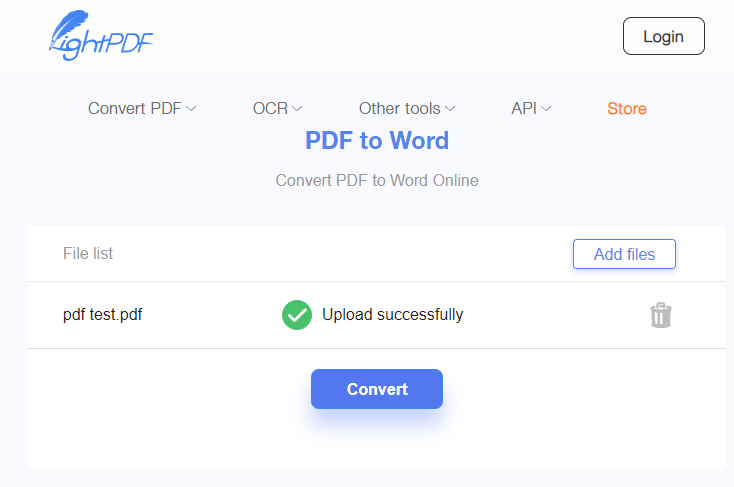Image resolution: width=734 pixels, height=487 pixels.
Task: Click the Add files button
Action: 624,254
